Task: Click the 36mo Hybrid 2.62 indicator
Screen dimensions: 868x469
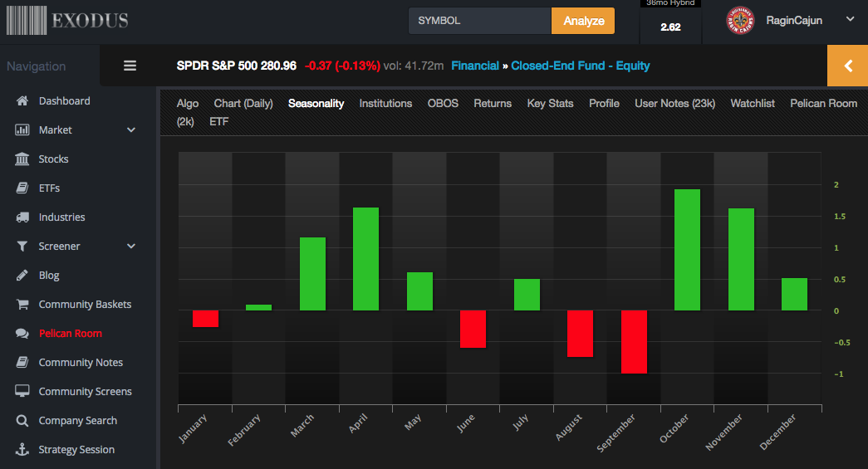Action: click(670, 21)
